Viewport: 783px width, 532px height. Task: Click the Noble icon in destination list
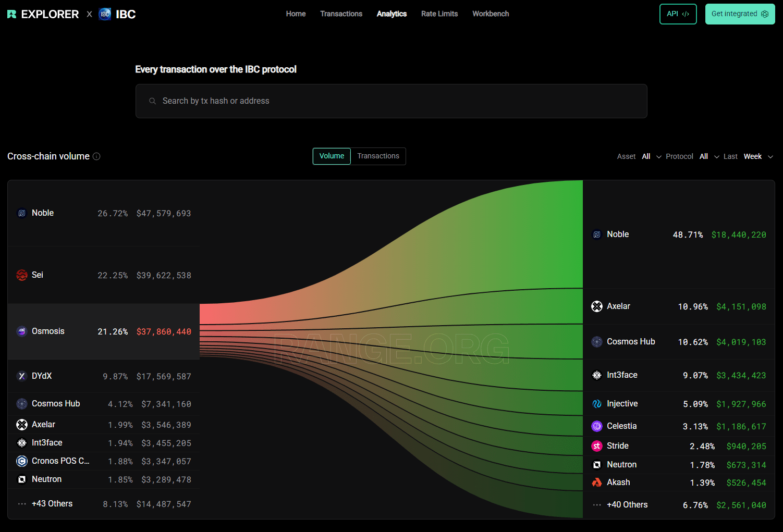click(597, 234)
